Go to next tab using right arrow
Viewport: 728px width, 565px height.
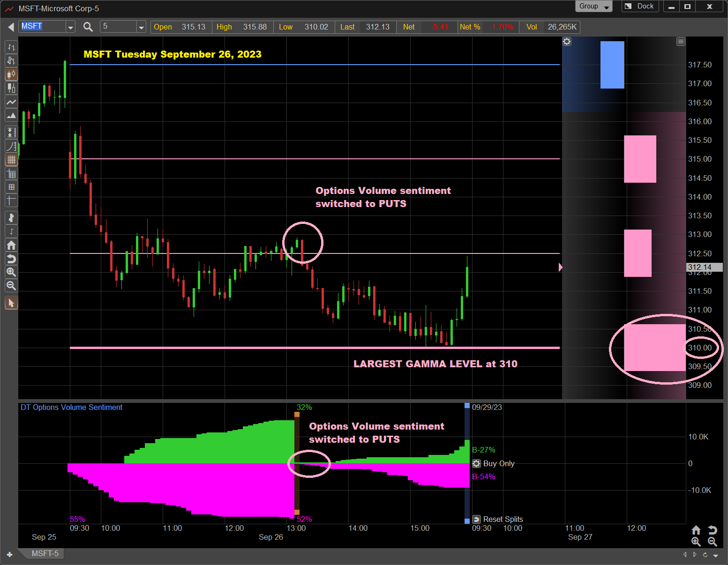(695, 555)
